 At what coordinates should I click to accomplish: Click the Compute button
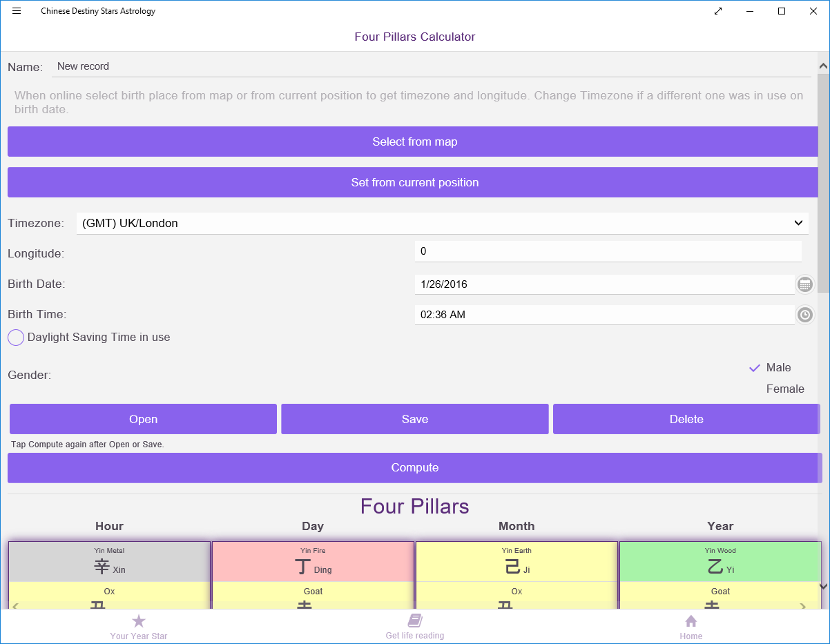[x=414, y=468]
